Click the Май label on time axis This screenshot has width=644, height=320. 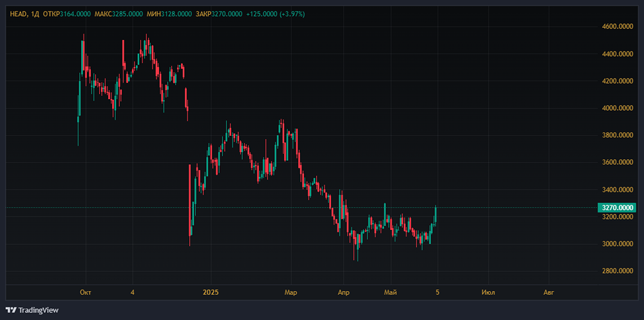[x=390, y=292]
